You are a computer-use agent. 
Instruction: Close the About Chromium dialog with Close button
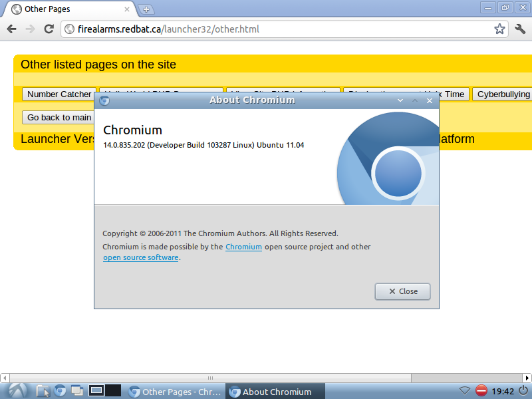(403, 291)
